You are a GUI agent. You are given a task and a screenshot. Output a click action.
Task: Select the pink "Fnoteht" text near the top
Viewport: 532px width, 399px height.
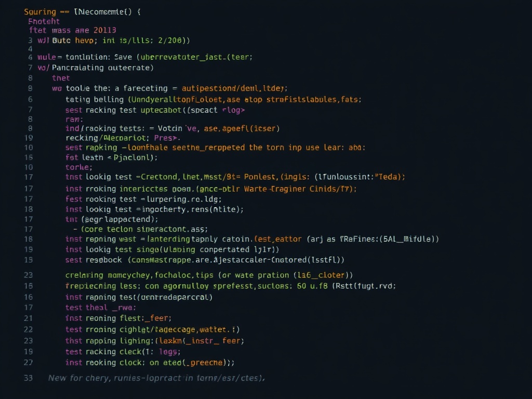43,21
